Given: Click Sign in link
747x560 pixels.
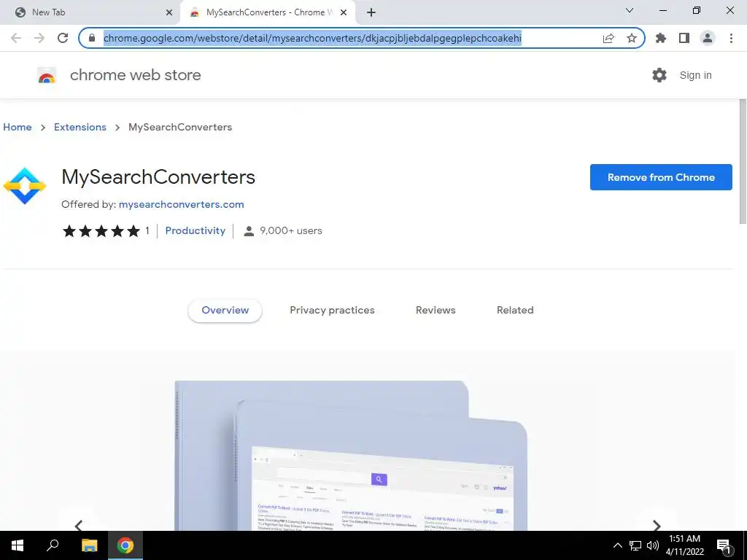Looking at the screenshot, I should tap(695, 75).
